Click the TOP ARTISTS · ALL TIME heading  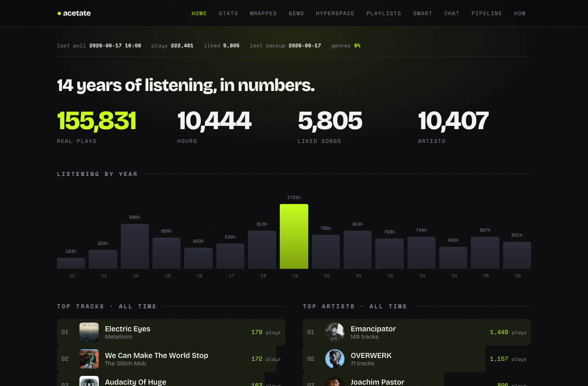pyautogui.click(x=355, y=307)
